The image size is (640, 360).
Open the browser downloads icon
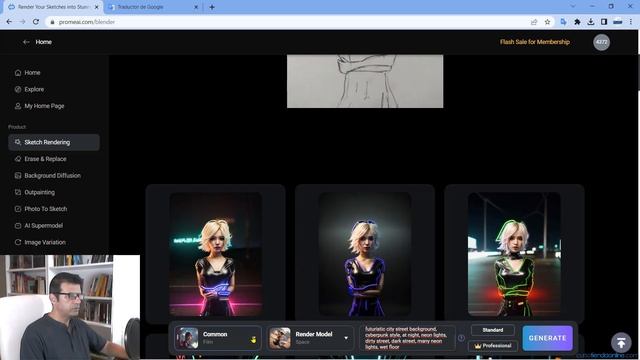click(x=591, y=22)
